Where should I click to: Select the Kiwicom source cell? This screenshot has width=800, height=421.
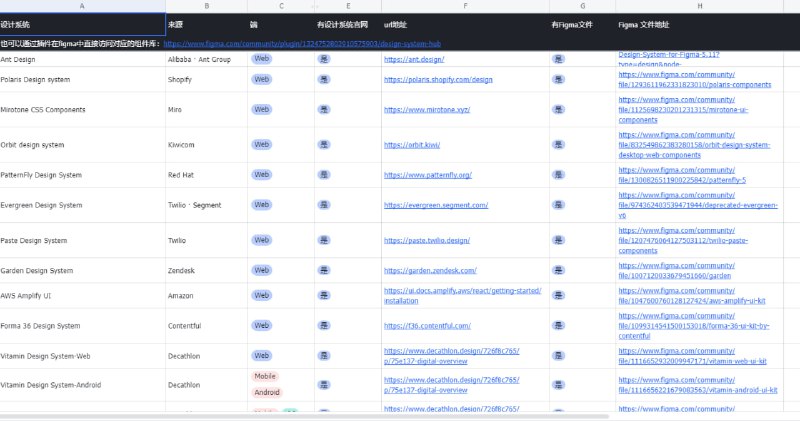[206, 145]
